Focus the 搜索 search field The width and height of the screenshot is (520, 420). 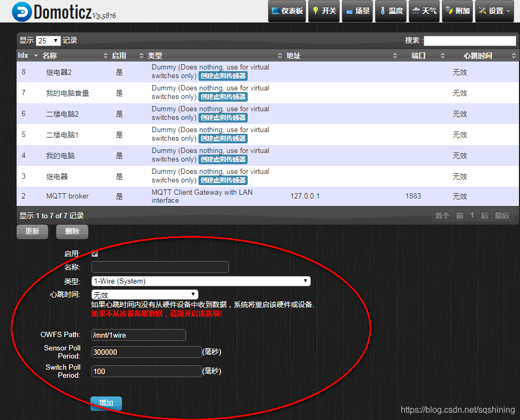[x=470, y=41]
